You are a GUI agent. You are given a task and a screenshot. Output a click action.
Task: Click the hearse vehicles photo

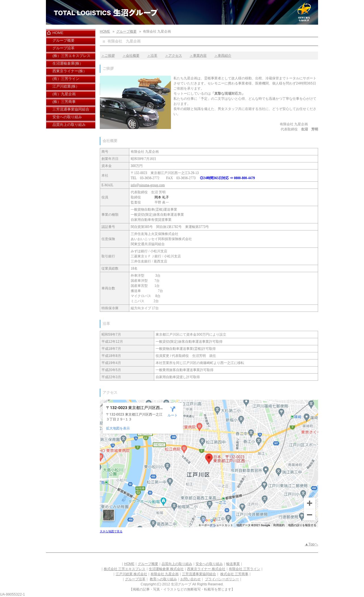(135, 102)
